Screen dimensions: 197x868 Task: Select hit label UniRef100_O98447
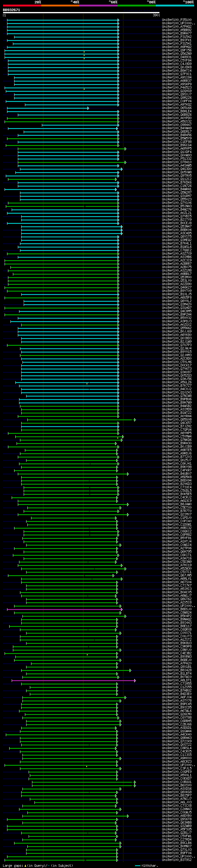(x=177, y=125)
